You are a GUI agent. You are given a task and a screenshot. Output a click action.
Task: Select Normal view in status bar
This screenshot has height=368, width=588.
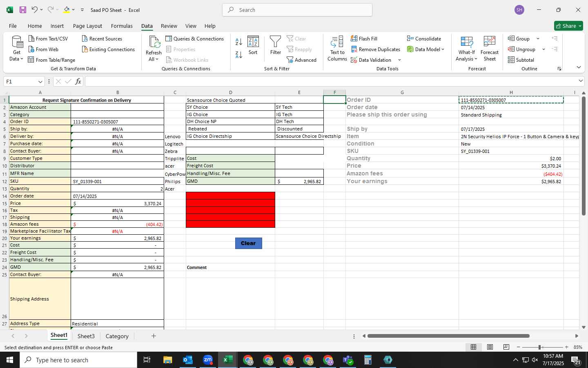coord(474,347)
